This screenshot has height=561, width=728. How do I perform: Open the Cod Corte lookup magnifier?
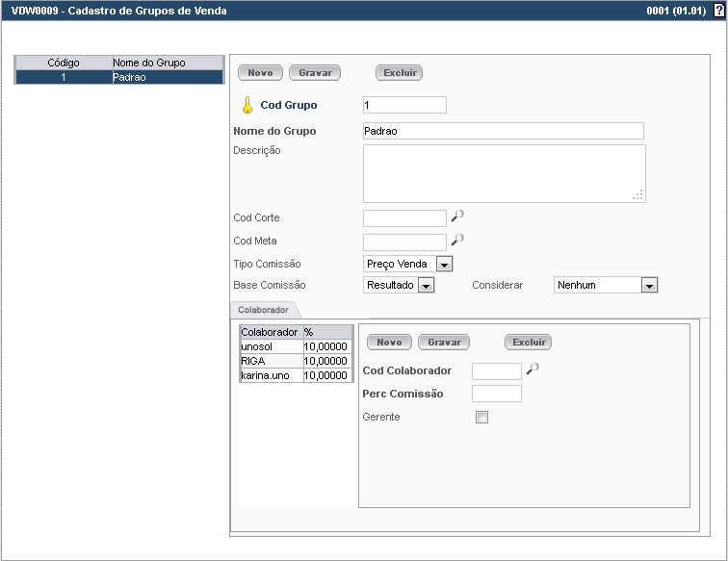(457, 217)
